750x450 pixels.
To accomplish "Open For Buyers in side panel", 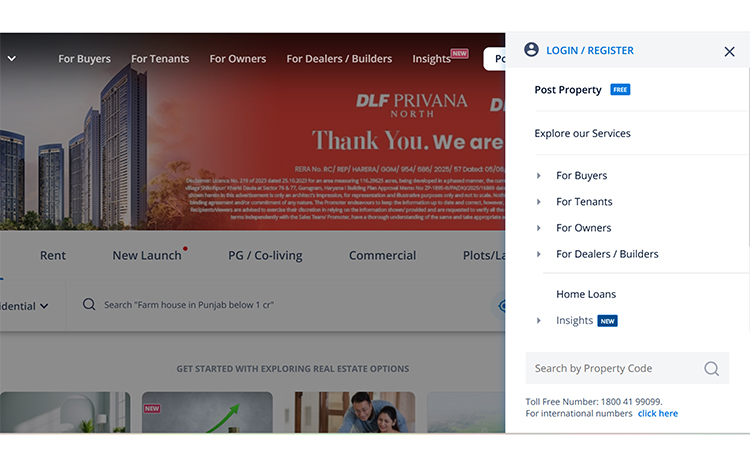I will click(x=582, y=176).
